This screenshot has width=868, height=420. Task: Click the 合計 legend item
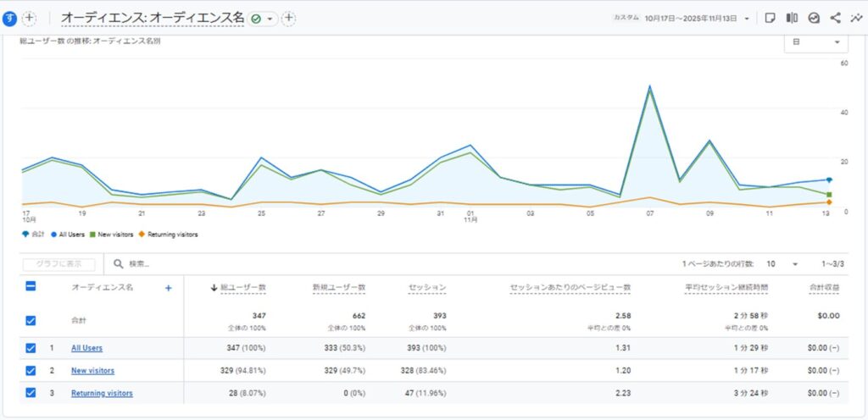pyautogui.click(x=34, y=235)
